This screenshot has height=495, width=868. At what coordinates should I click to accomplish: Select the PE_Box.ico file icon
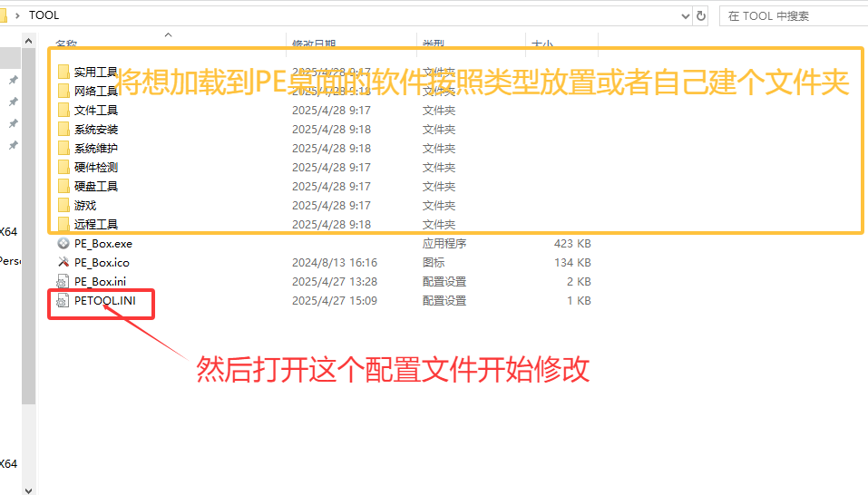pos(63,262)
